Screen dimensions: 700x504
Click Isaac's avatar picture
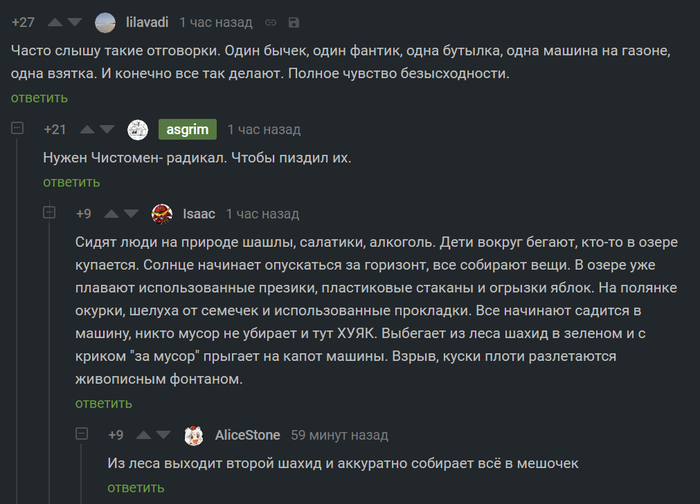point(162,214)
